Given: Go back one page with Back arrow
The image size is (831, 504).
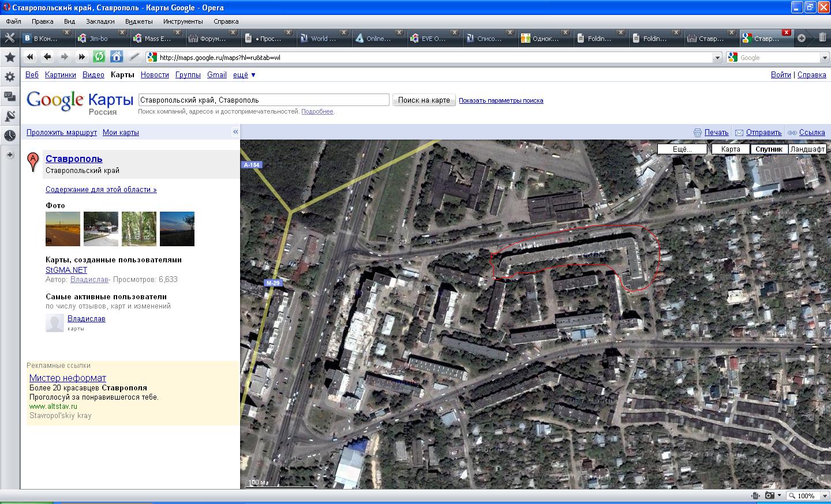Looking at the screenshot, I should coord(47,57).
